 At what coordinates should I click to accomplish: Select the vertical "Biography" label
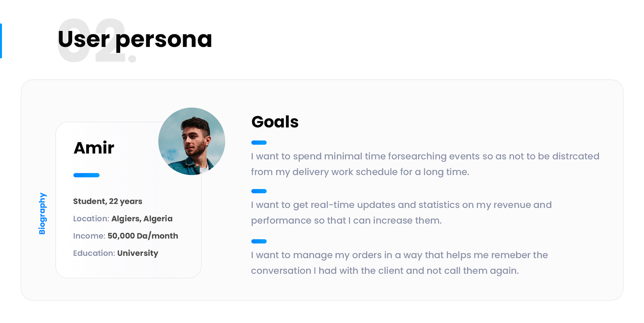pyautogui.click(x=42, y=213)
